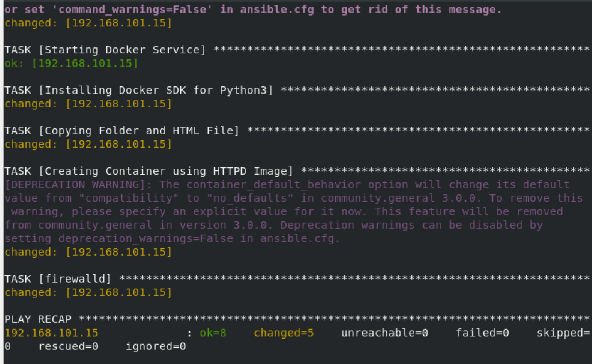The height and width of the screenshot is (364, 592).
Task: Click the 'rescued=0' recap value
Action: (x=68, y=346)
